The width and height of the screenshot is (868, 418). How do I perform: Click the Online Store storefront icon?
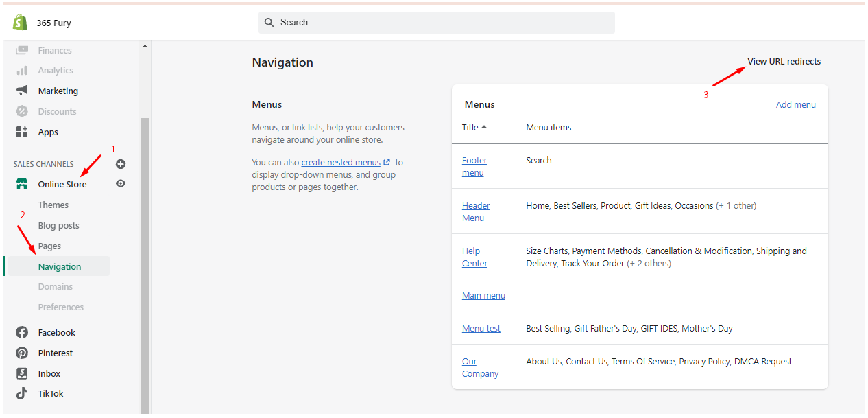(22, 184)
